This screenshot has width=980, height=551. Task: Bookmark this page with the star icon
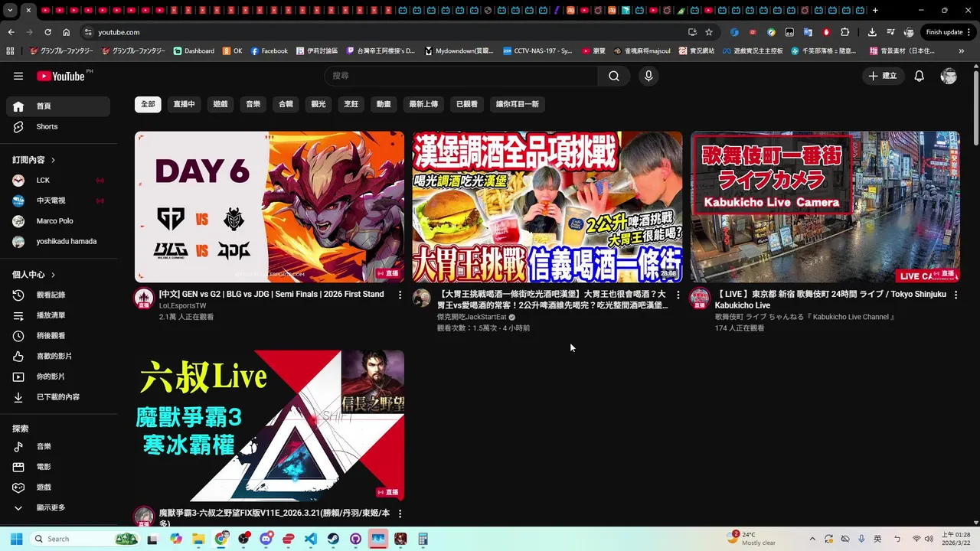tap(709, 32)
